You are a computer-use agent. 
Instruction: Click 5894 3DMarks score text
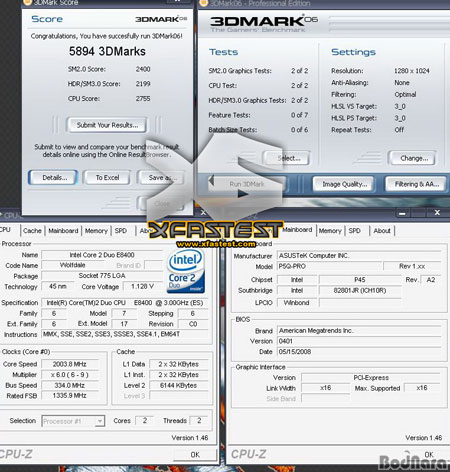click(x=107, y=52)
